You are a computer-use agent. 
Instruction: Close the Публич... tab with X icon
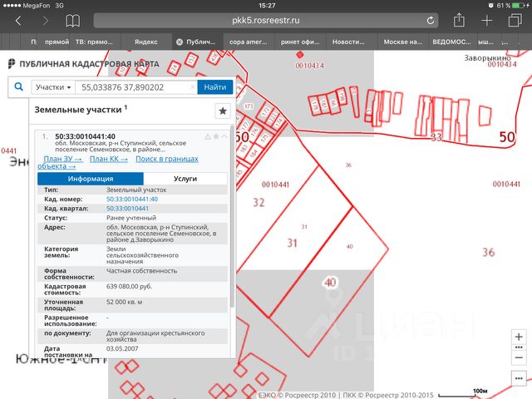pyautogui.click(x=180, y=42)
